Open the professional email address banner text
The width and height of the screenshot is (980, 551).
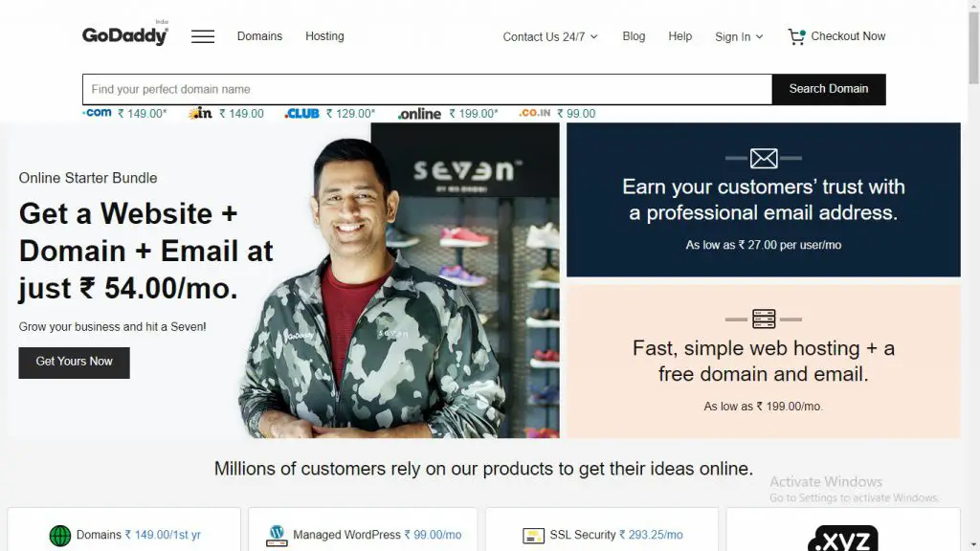click(x=763, y=200)
